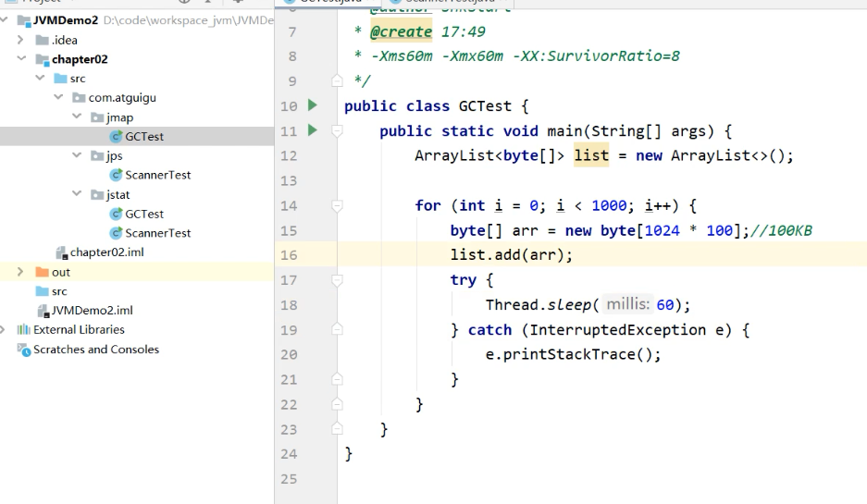The image size is (867, 504).
Task: Click the jmap package folder icon
Action: click(x=97, y=117)
